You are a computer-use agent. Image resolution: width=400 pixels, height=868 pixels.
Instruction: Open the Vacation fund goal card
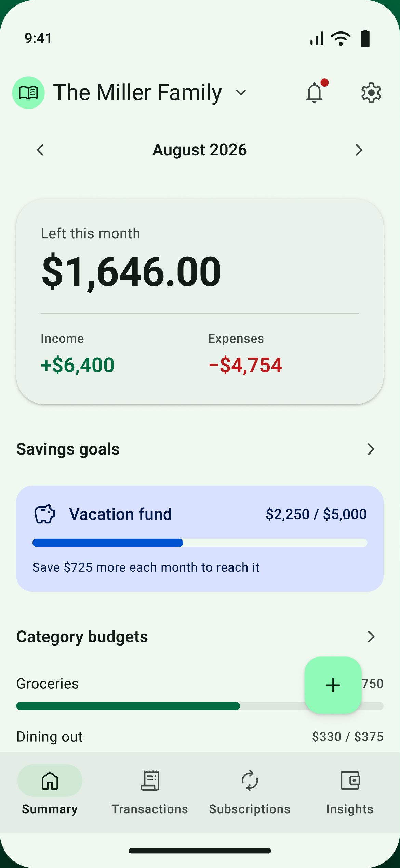(x=200, y=539)
